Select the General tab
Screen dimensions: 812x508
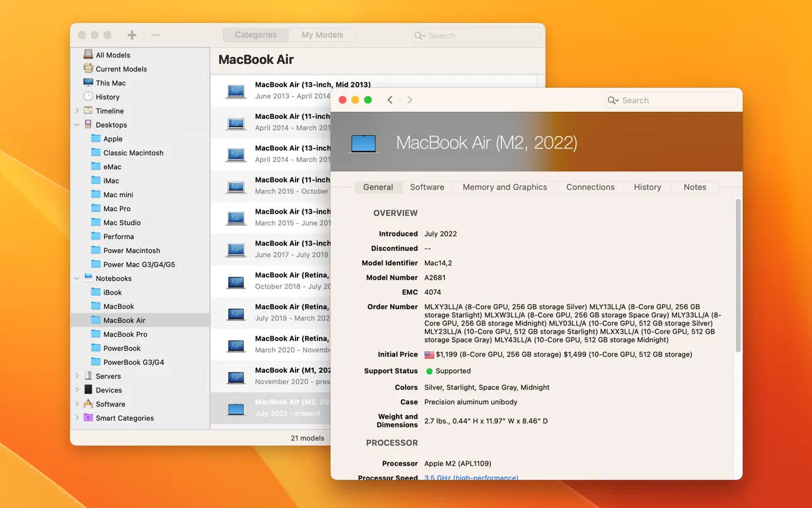[x=378, y=187]
